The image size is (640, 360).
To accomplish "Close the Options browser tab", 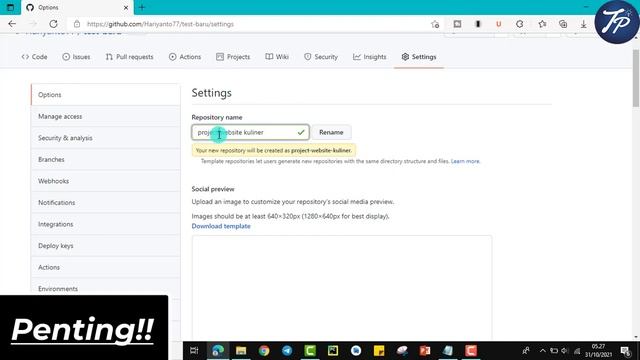I will pyautogui.click(x=126, y=7).
